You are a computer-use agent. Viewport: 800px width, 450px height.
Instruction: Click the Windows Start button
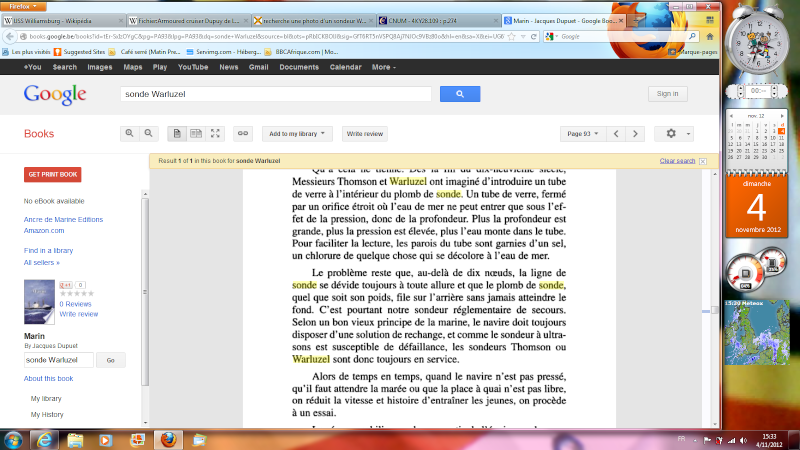tap(13, 440)
